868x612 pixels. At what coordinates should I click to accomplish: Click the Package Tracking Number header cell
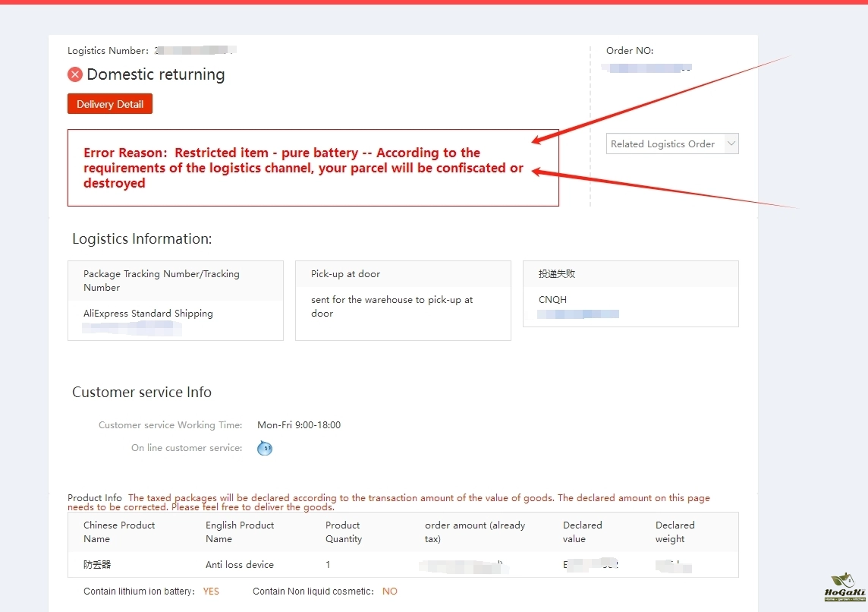161,280
